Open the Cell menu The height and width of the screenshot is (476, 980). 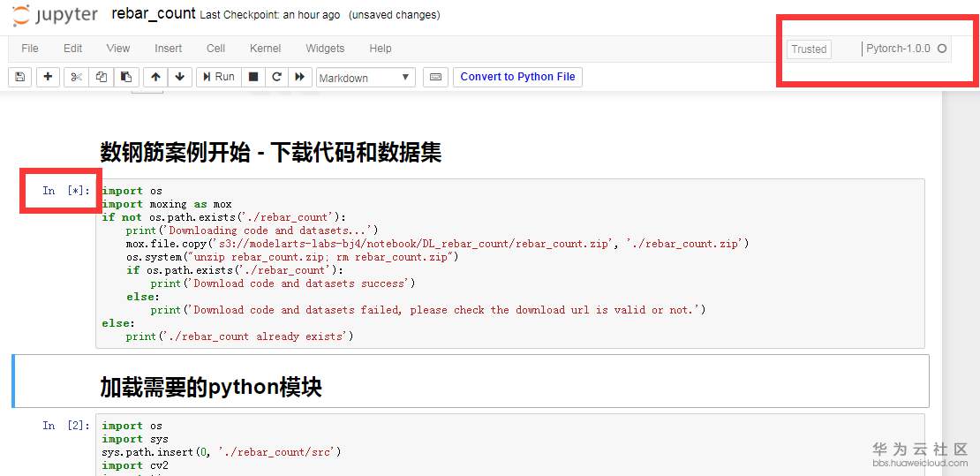[x=215, y=49]
